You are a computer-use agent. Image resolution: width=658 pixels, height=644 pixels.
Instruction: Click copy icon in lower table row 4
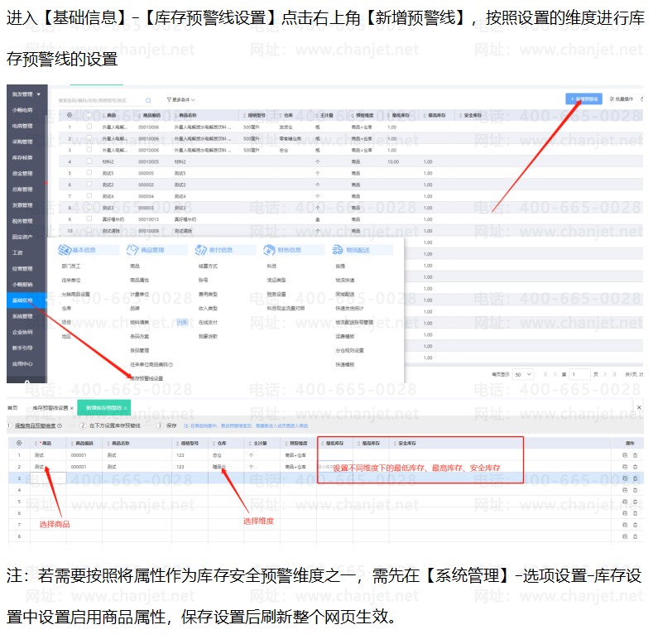[625, 490]
